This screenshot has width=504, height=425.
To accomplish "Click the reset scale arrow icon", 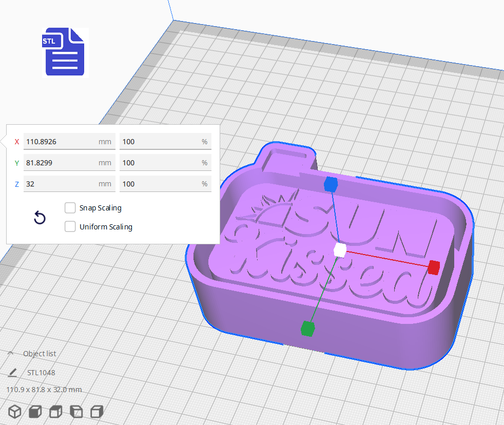I will point(40,218).
